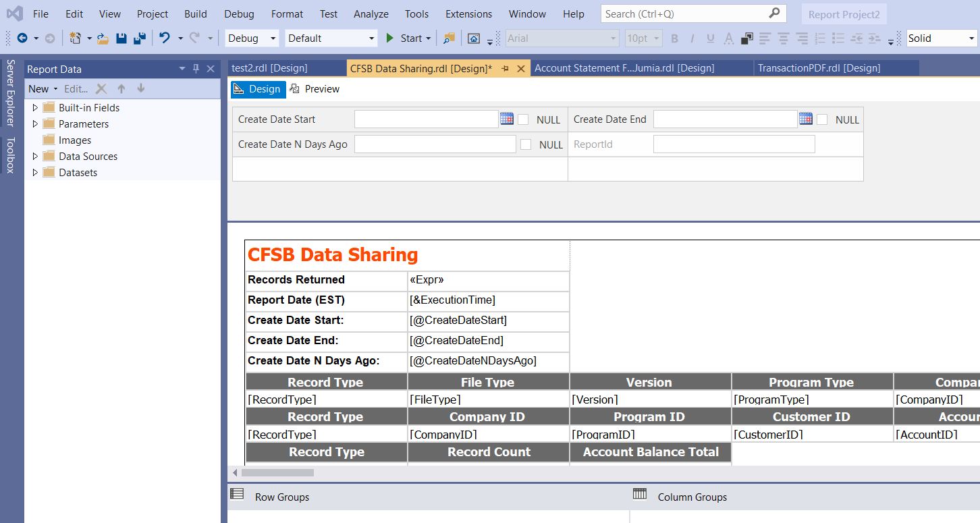Toggle Italic formatting in toolbar

[692, 38]
